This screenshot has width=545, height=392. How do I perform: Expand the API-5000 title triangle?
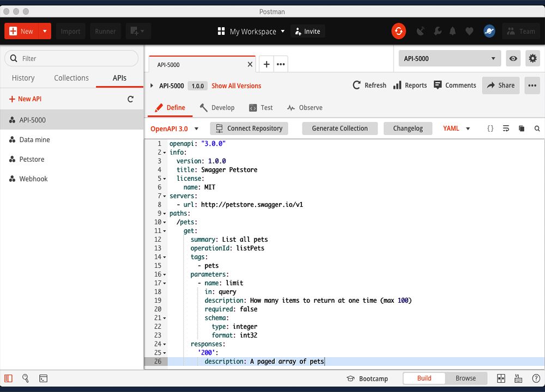tap(152, 85)
